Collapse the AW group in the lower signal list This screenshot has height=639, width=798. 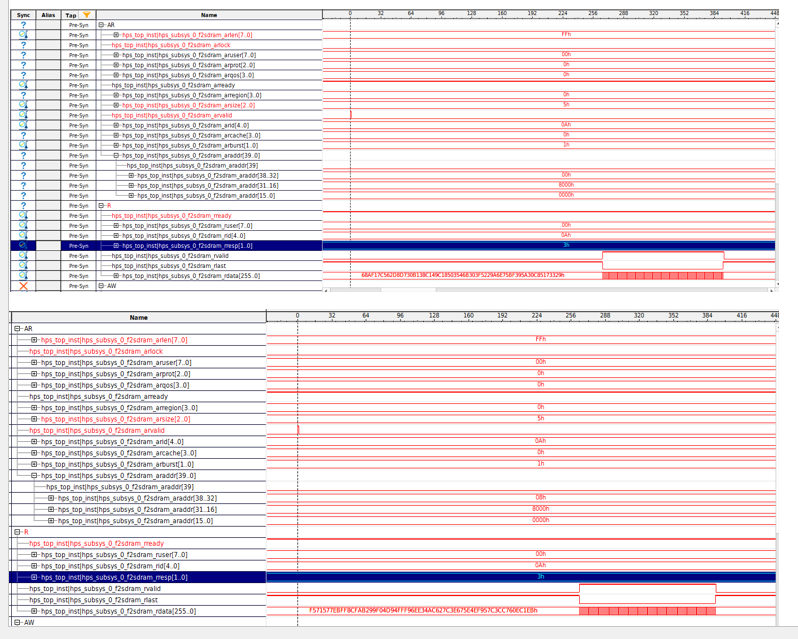coord(17,622)
